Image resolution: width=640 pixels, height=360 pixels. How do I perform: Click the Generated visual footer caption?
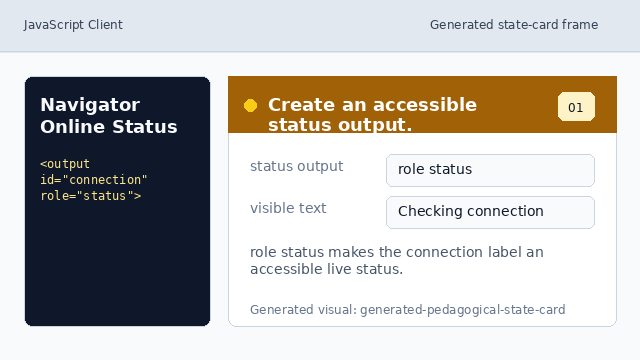point(407,310)
